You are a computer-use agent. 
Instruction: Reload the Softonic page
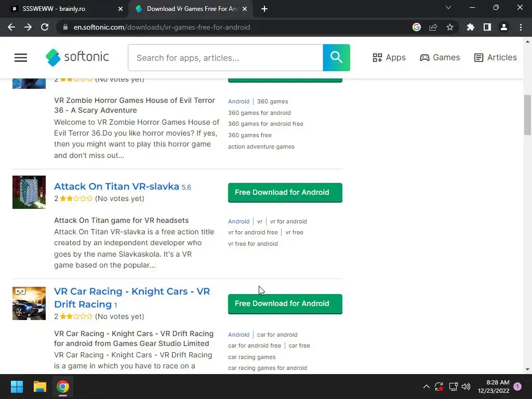pyautogui.click(x=45, y=27)
